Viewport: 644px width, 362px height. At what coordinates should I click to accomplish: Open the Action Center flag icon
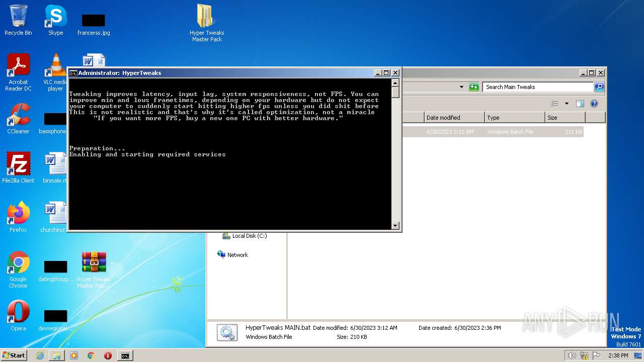coord(596,355)
